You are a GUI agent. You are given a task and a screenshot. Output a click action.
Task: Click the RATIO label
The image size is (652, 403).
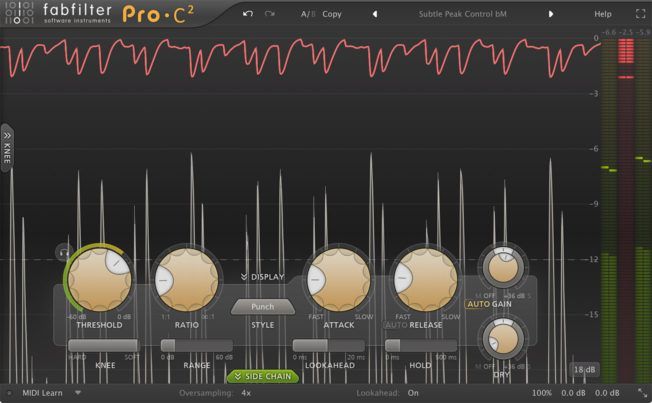pos(187,325)
